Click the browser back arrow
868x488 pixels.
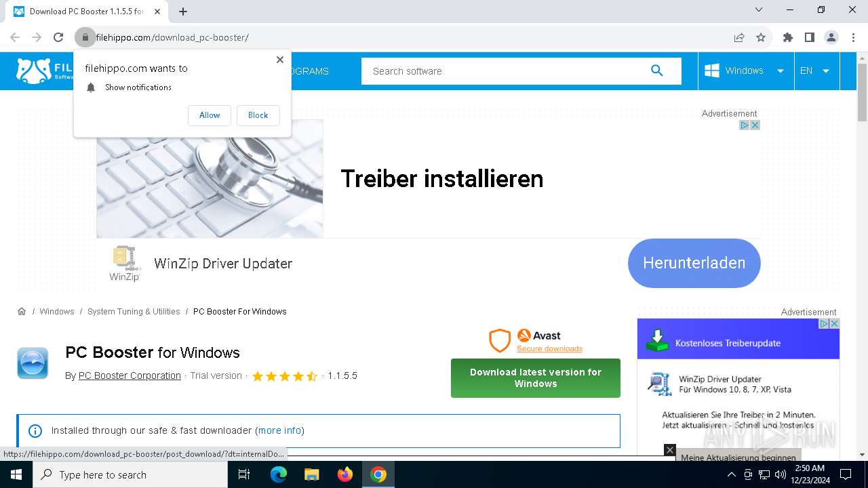coord(15,37)
